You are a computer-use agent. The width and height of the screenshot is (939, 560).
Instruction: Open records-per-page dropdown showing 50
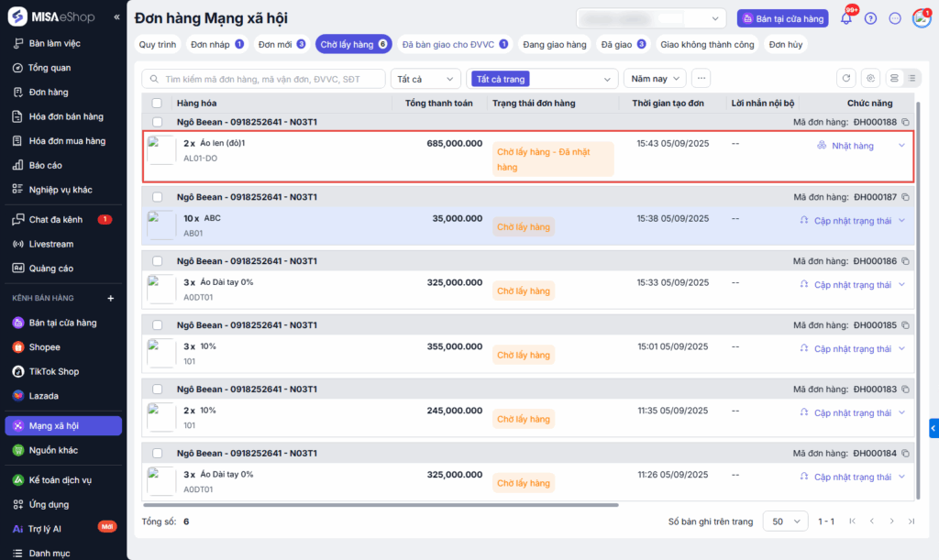click(x=785, y=521)
